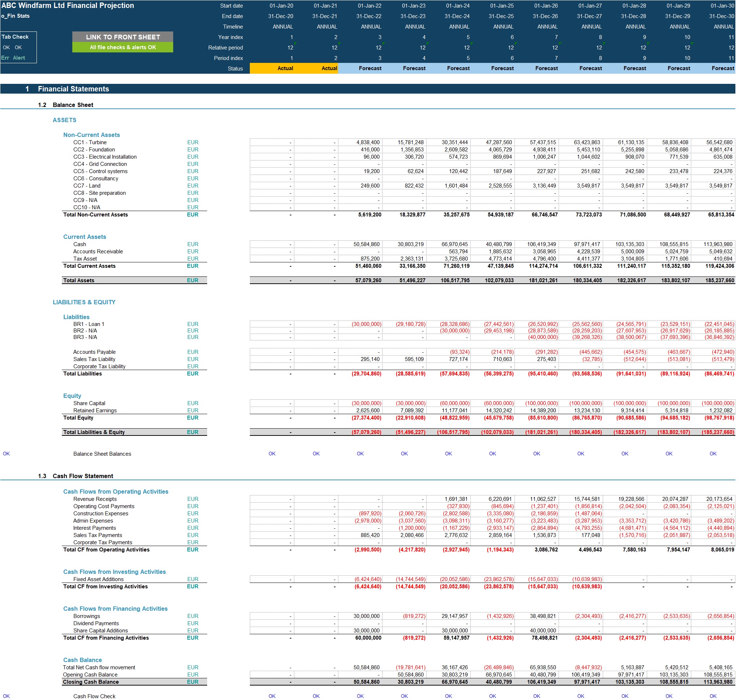Select the Revenue Receipts value 1,691,381
The height and width of the screenshot is (700, 739).
(456, 499)
